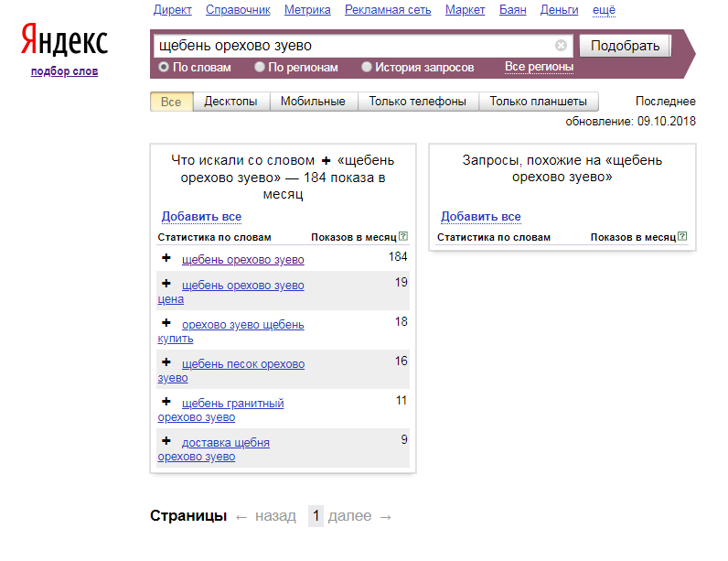728x561 pixels.
Task: Clear the search field with the X icon
Action: [561, 46]
